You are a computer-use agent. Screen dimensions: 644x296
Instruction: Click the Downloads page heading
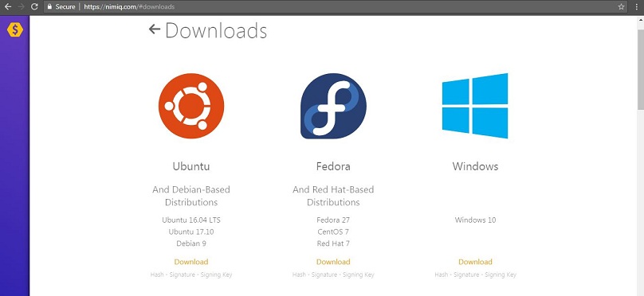pyautogui.click(x=216, y=30)
